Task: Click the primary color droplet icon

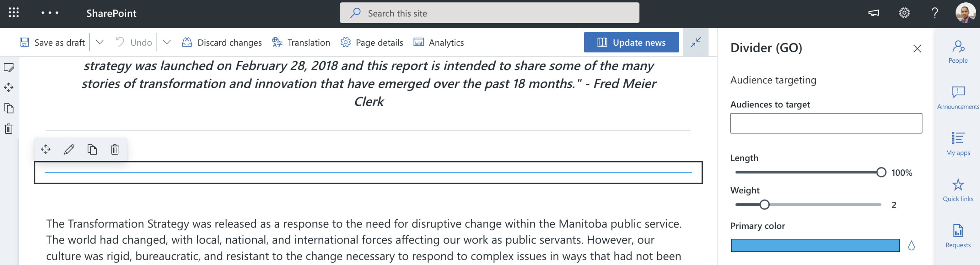Action: coord(911,246)
